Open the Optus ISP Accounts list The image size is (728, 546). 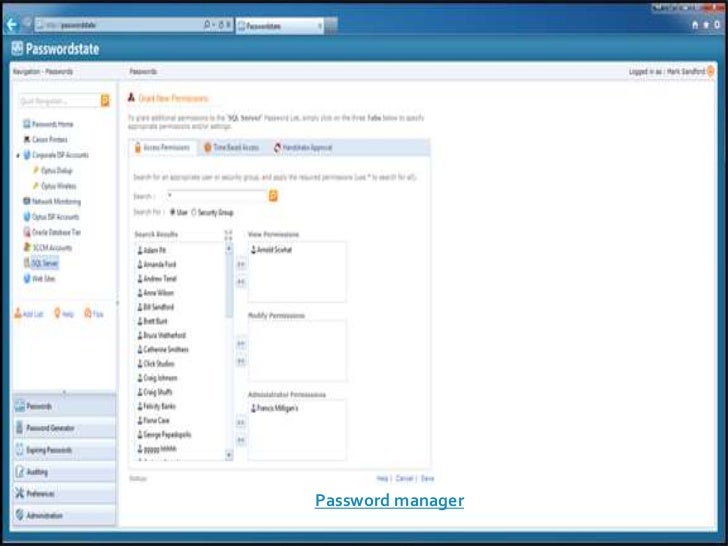point(51,217)
